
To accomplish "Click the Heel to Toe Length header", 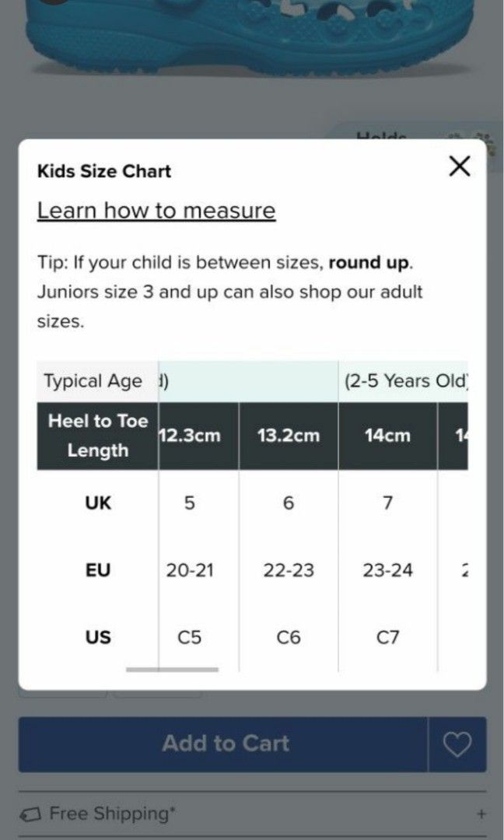I will (97, 436).
